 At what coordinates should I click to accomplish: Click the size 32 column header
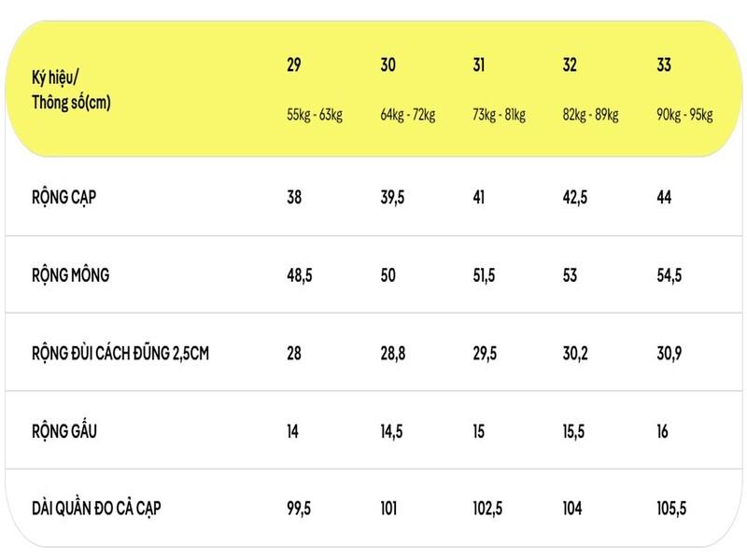[x=570, y=65]
